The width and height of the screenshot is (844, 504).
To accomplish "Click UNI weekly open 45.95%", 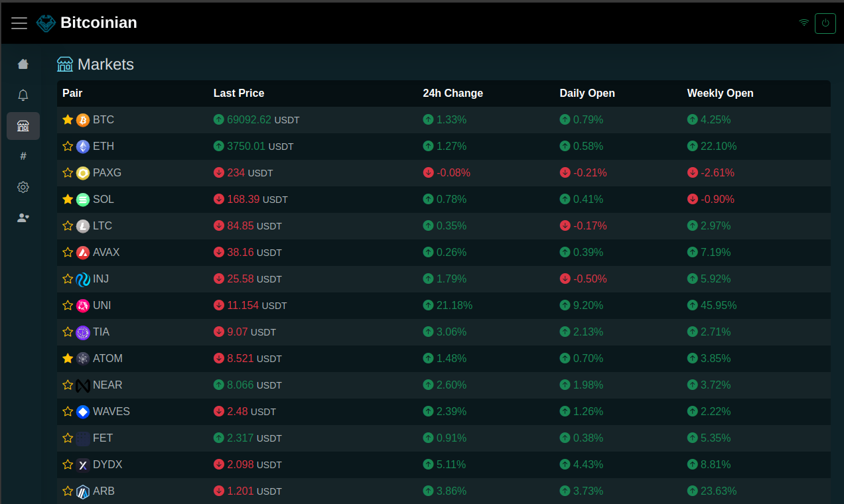I will [x=719, y=306].
